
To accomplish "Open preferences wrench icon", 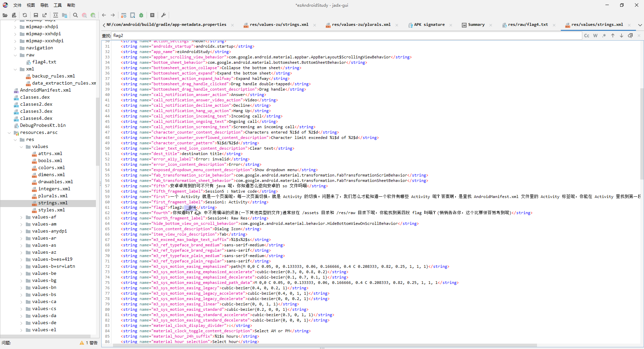I will tap(163, 15).
